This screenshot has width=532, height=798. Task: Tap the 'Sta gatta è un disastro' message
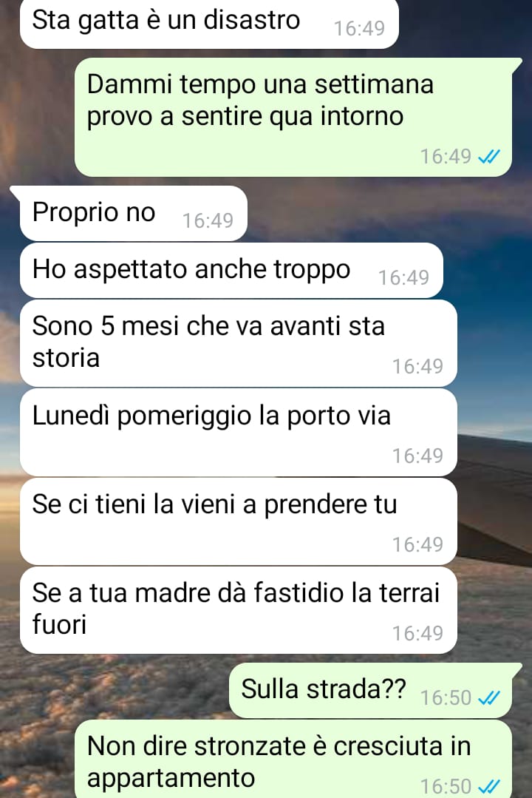(x=209, y=23)
